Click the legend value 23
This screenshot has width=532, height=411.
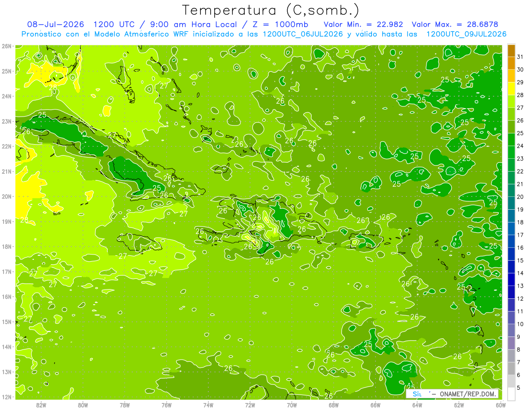pyautogui.click(x=520, y=159)
